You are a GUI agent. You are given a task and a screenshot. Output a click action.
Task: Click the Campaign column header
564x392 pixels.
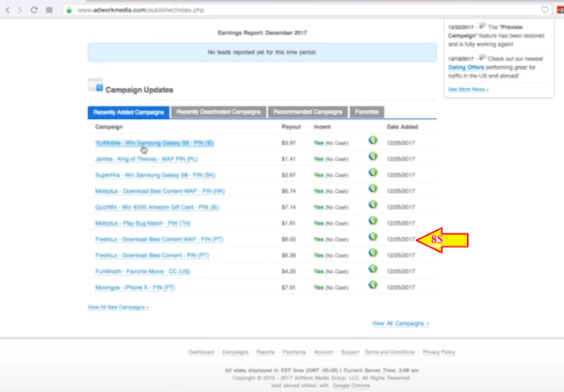click(x=108, y=127)
